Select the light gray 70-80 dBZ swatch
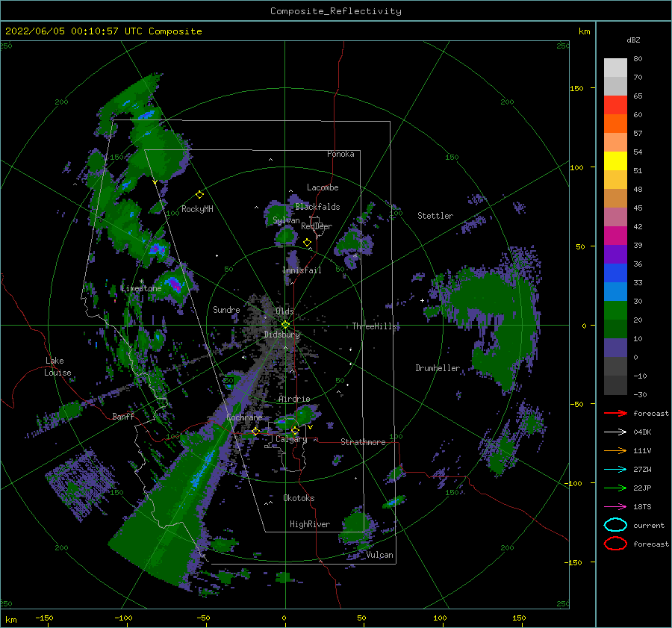The width and height of the screenshot is (672, 628). pos(615,67)
